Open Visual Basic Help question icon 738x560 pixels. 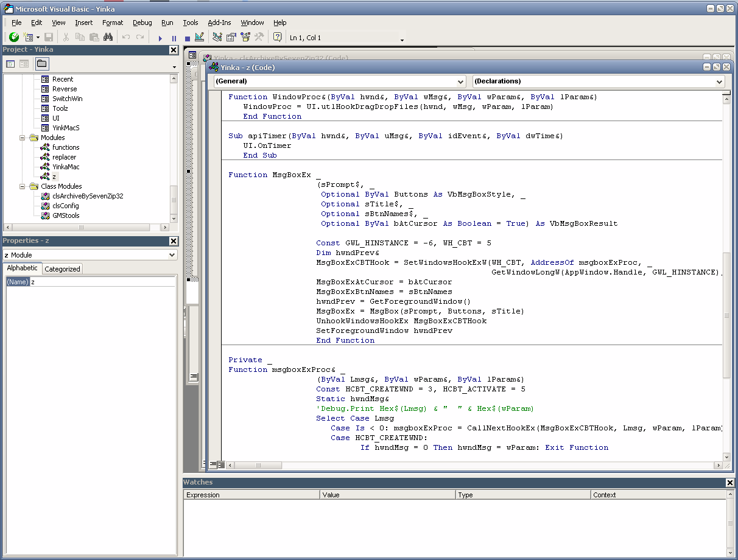point(278,38)
